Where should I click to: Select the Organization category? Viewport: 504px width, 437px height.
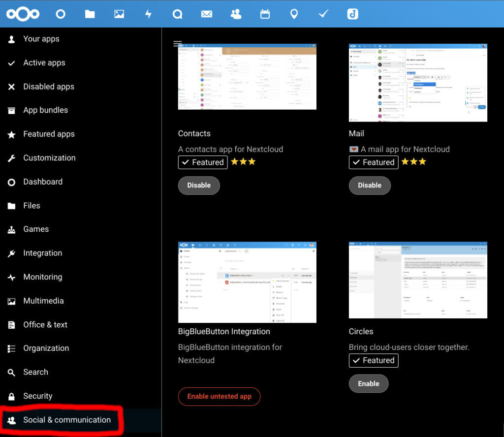[x=80, y=348]
